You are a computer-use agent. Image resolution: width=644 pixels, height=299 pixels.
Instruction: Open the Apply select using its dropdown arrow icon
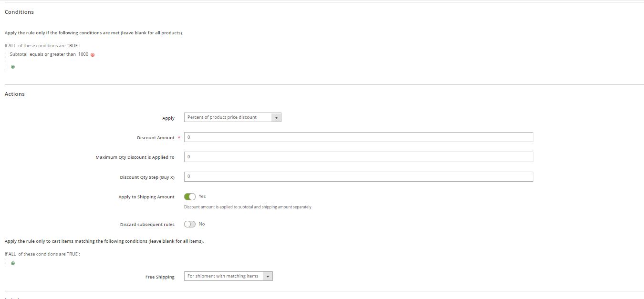(x=276, y=117)
